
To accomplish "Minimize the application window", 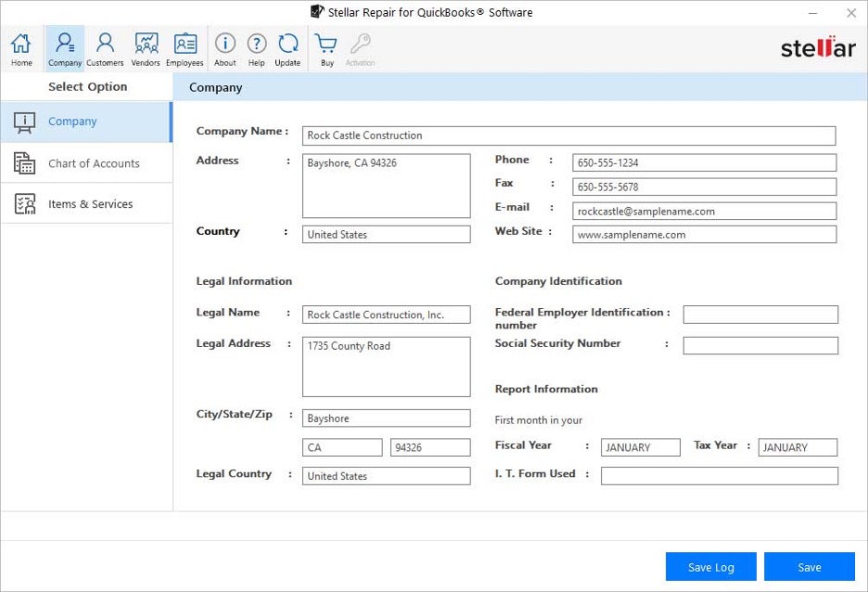I will [812, 13].
